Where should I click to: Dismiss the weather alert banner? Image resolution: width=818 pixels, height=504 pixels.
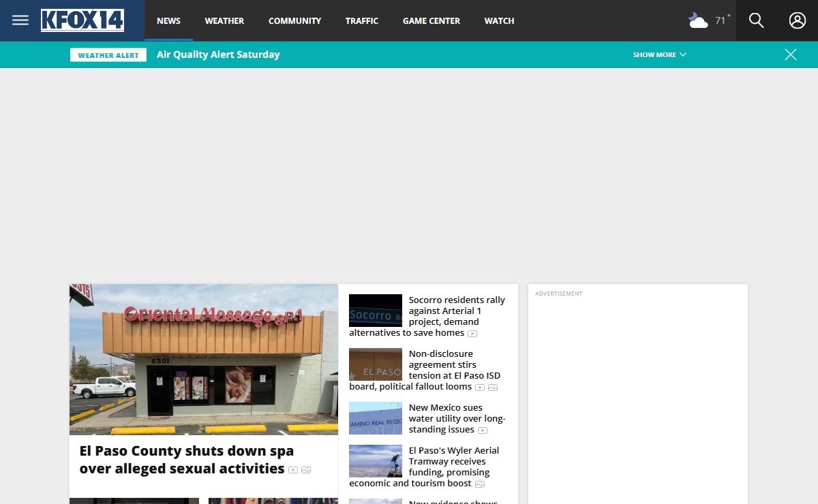[791, 54]
